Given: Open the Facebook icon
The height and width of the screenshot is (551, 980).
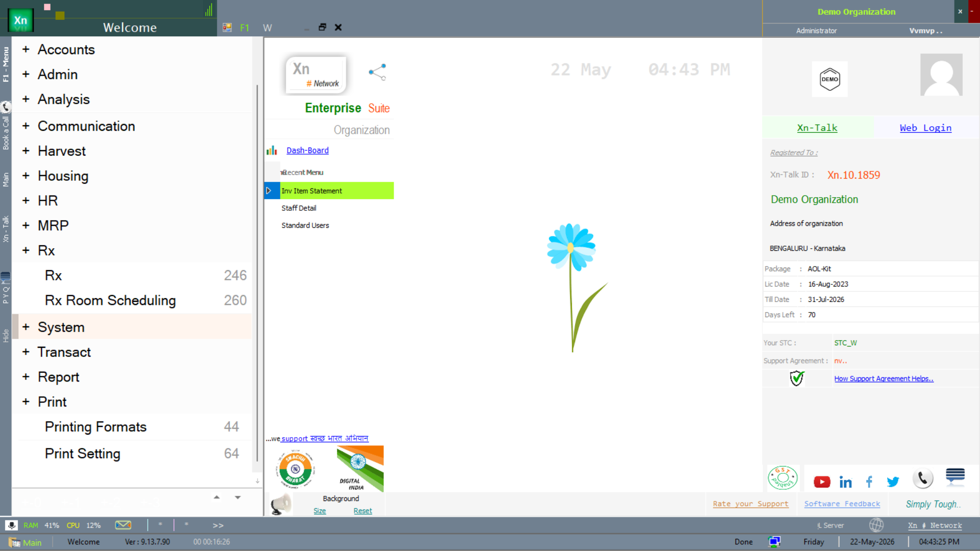Looking at the screenshot, I should tap(869, 482).
